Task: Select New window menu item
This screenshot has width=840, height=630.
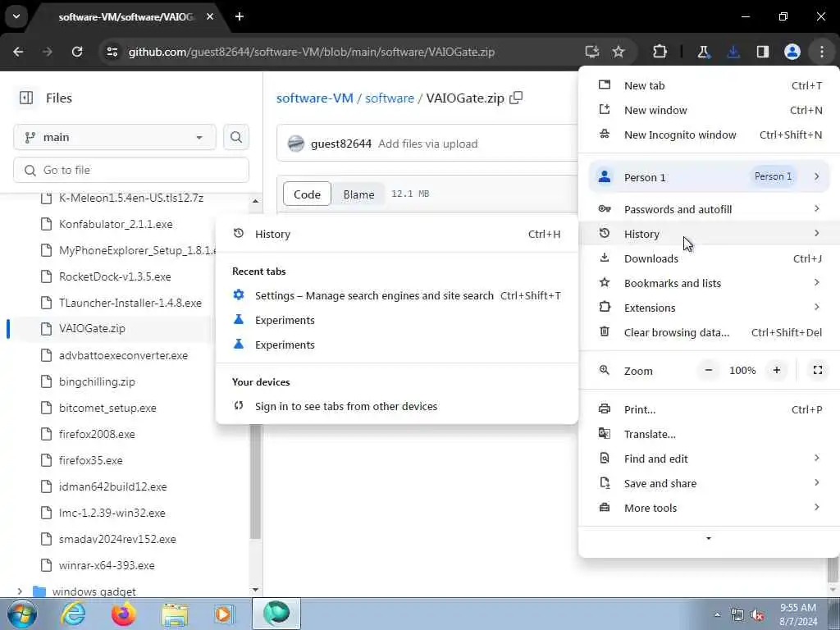Action: 709,110
